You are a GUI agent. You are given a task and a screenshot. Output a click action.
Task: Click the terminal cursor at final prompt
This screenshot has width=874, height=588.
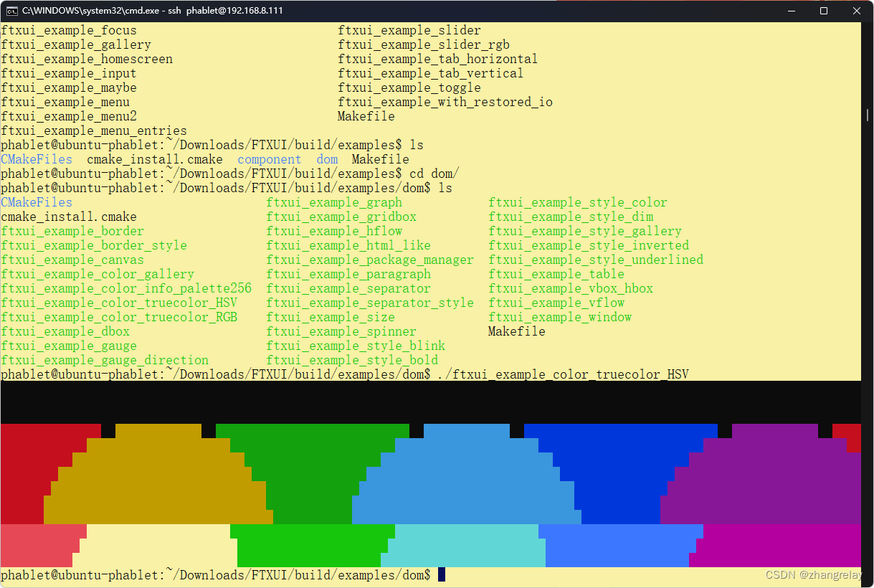coord(442,574)
